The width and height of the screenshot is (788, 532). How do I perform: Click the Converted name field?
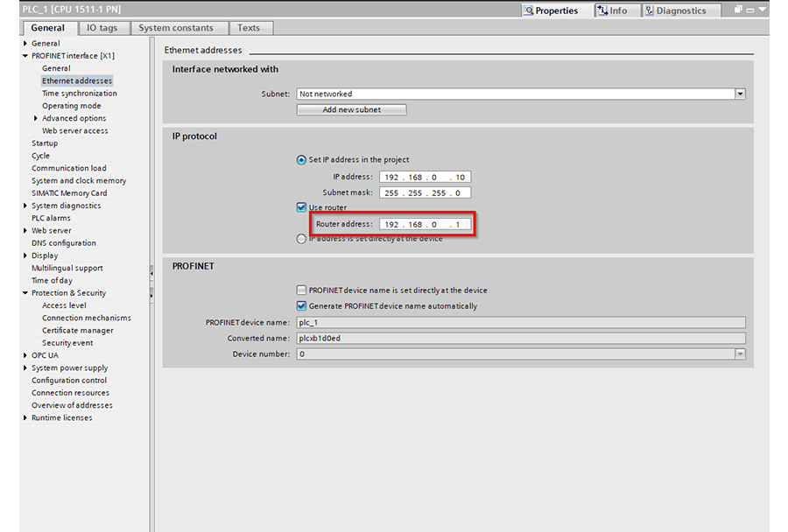click(x=521, y=338)
